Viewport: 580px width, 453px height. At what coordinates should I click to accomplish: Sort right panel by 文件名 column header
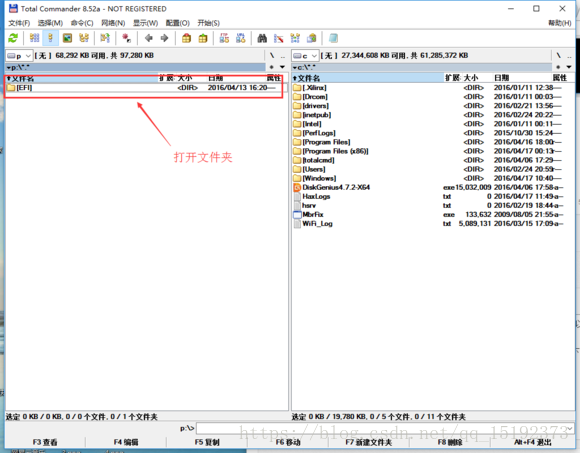coord(368,78)
